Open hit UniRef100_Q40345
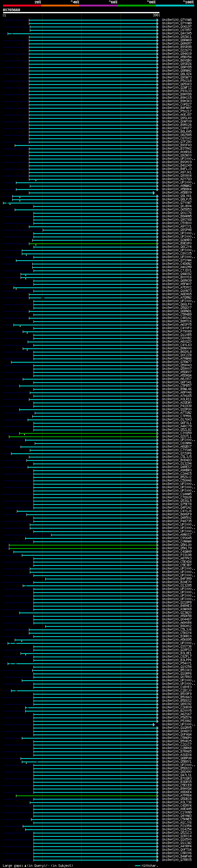 [176, 33]
